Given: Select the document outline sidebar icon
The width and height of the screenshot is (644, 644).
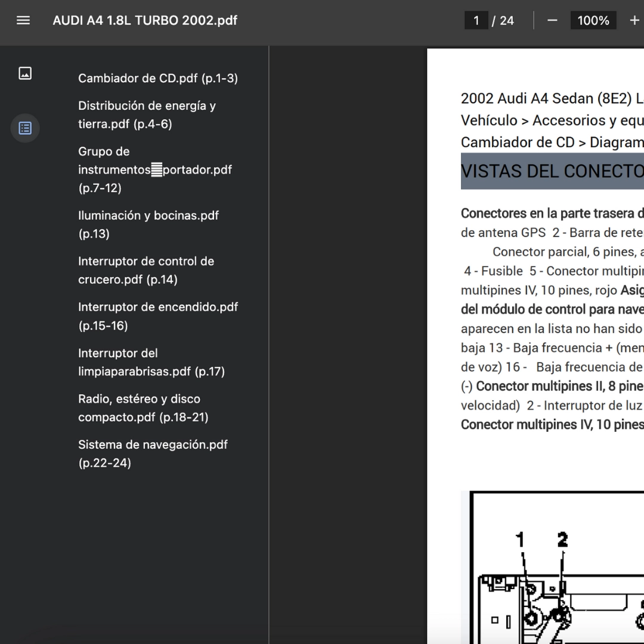Looking at the screenshot, I should pos(25,128).
